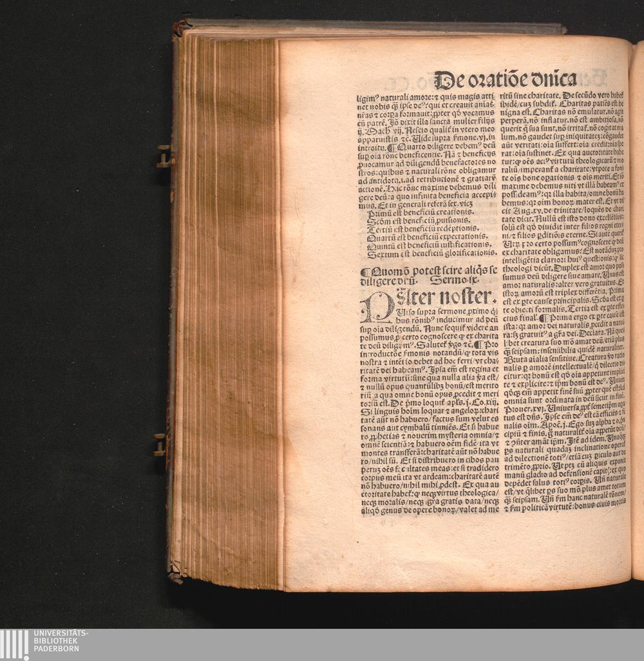Click the Universitätsbibliothek Paderborn logo icon

pos(14,644)
